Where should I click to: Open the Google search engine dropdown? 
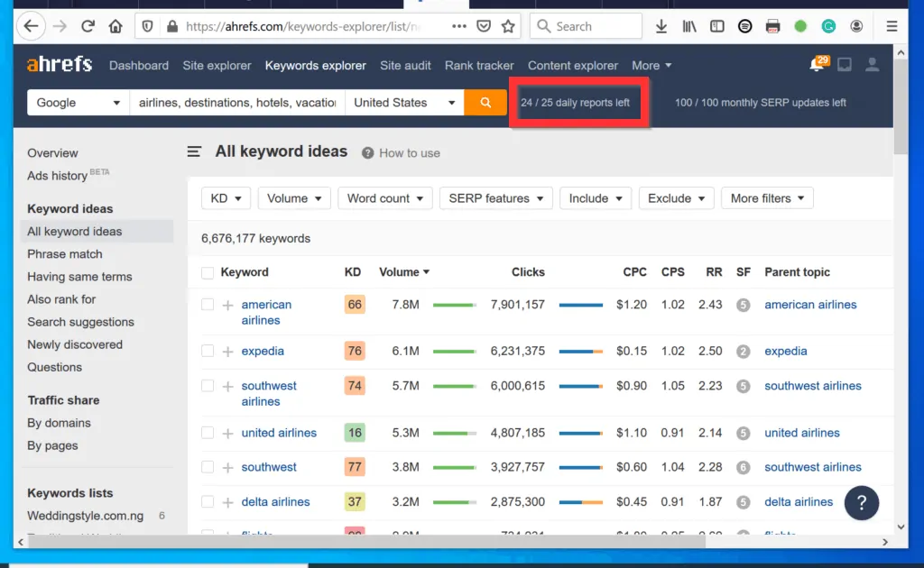[x=77, y=102]
